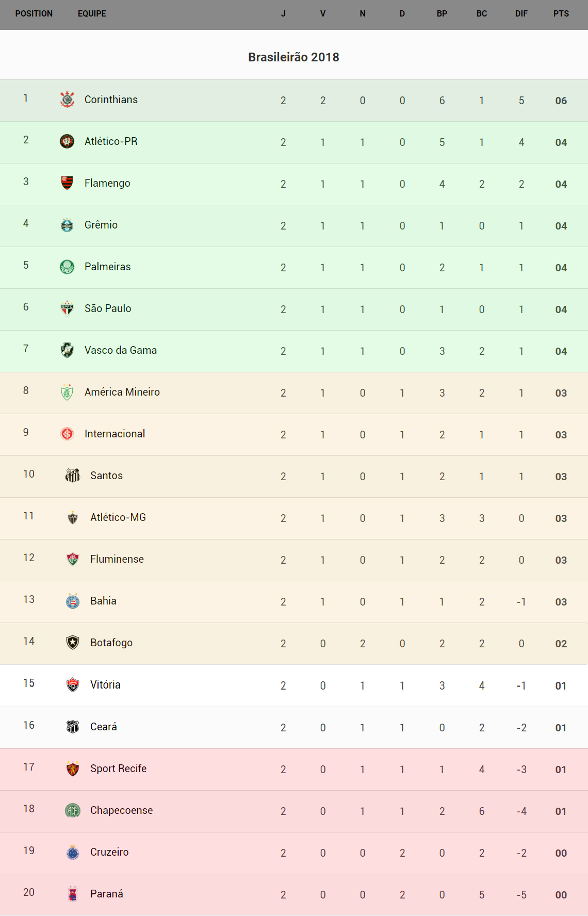The width and height of the screenshot is (588, 916).
Task: Click the Brasileirão 2018 title
Action: pos(293,57)
